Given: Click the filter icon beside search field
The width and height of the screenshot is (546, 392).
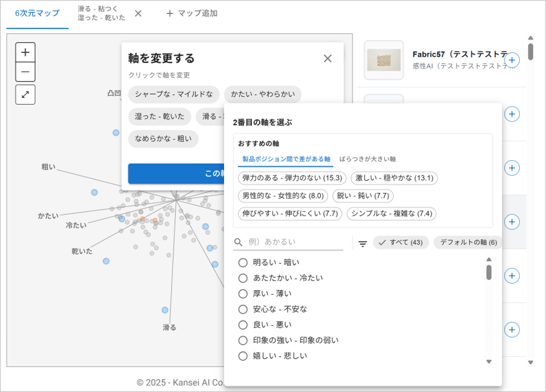Looking at the screenshot, I should [362, 243].
